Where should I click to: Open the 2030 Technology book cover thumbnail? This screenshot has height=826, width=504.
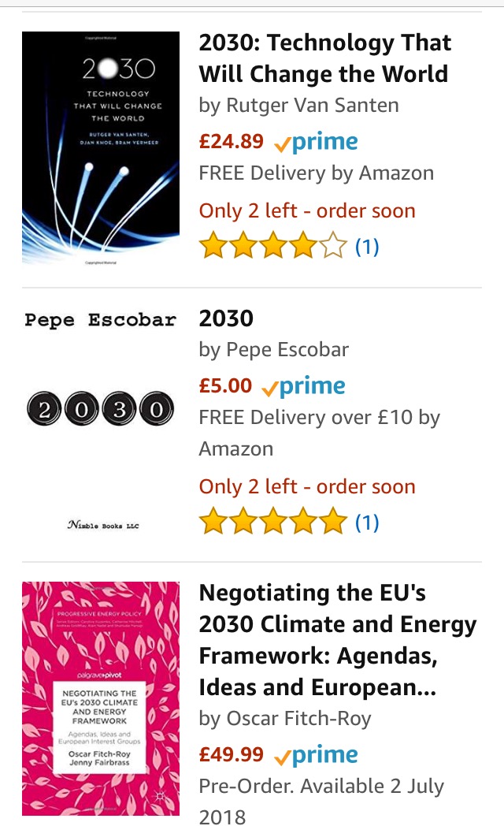point(101,147)
